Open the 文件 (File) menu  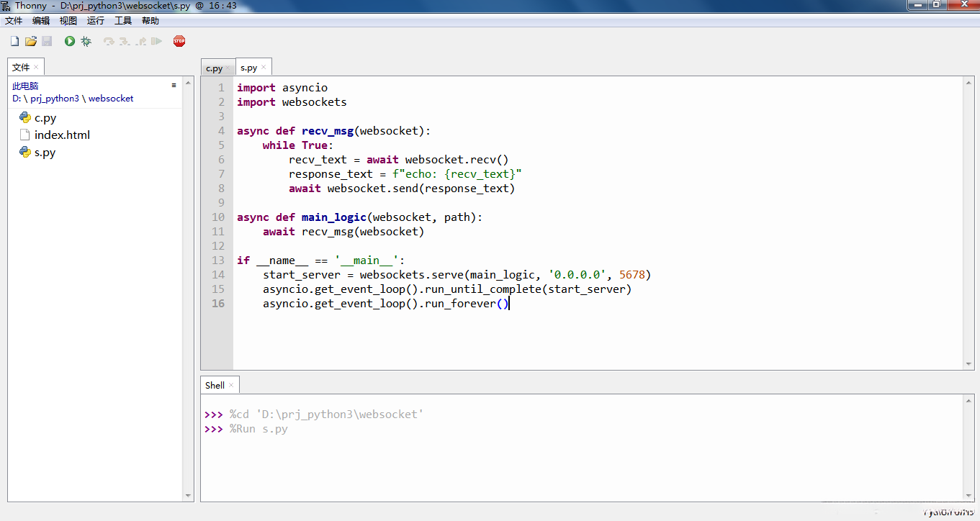coord(14,21)
